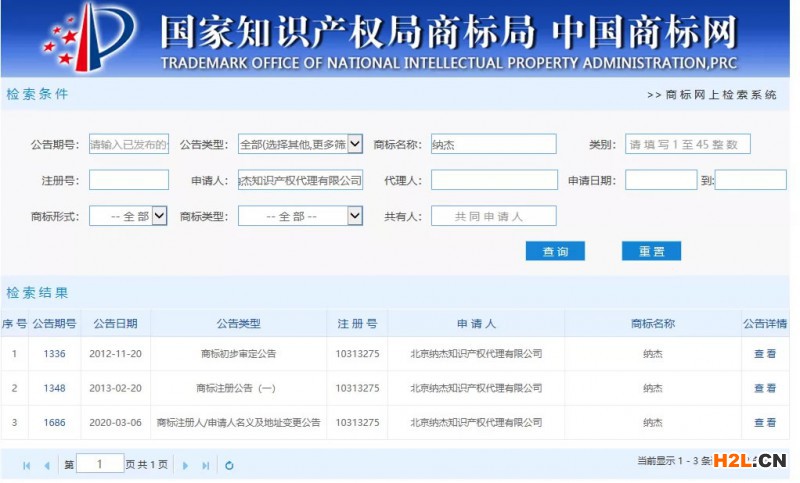Select registration number 10313275 in row 1

(357, 353)
